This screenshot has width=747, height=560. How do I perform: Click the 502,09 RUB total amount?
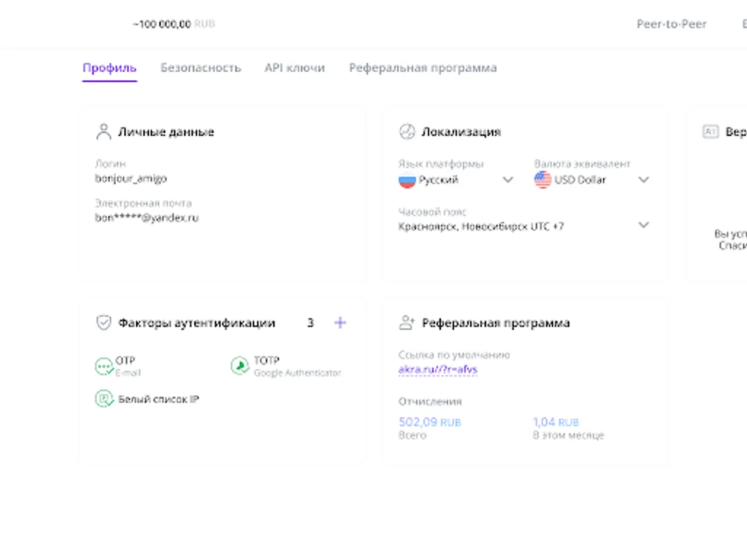point(430,422)
